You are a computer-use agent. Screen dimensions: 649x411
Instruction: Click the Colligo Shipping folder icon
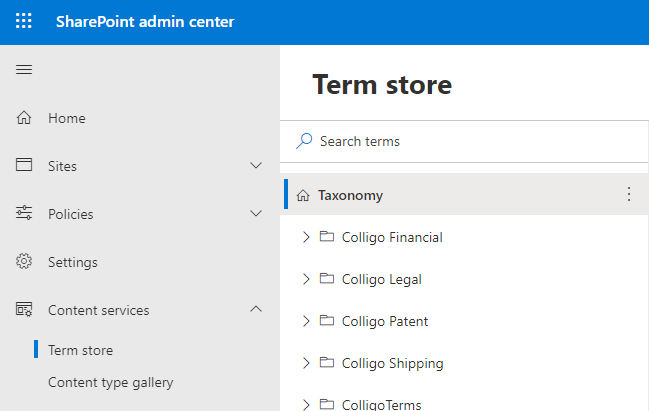point(327,362)
